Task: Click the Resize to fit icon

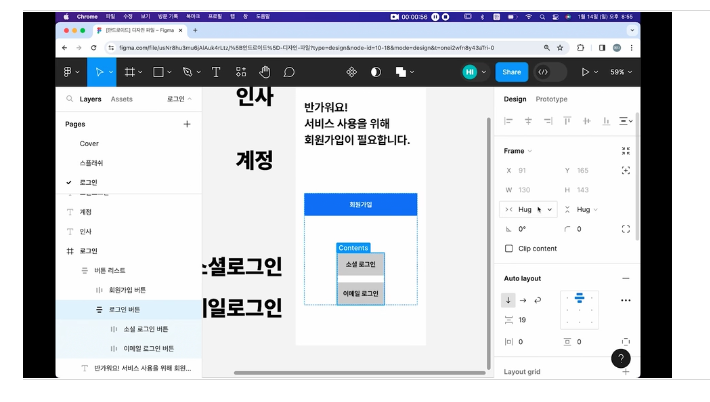Action: [x=626, y=151]
